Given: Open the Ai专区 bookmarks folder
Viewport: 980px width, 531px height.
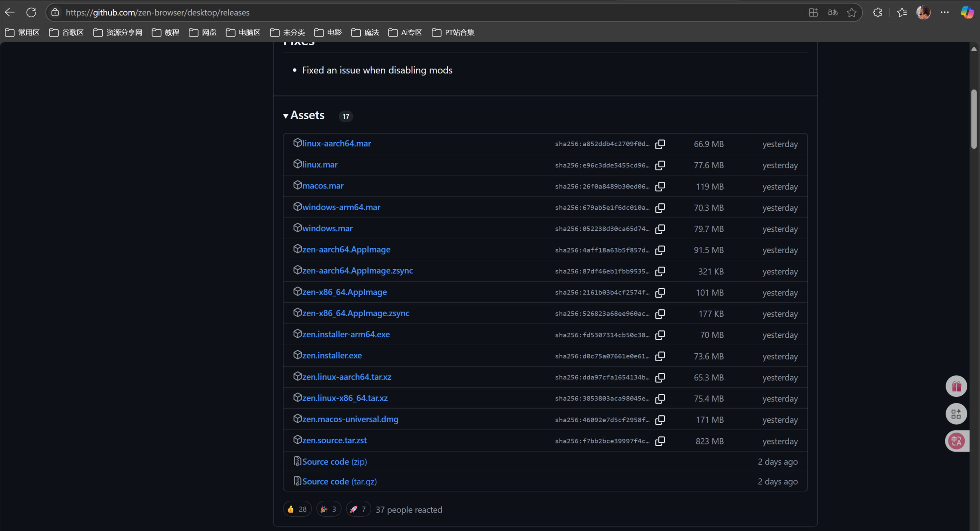Looking at the screenshot, I should [x=405, y=33].
